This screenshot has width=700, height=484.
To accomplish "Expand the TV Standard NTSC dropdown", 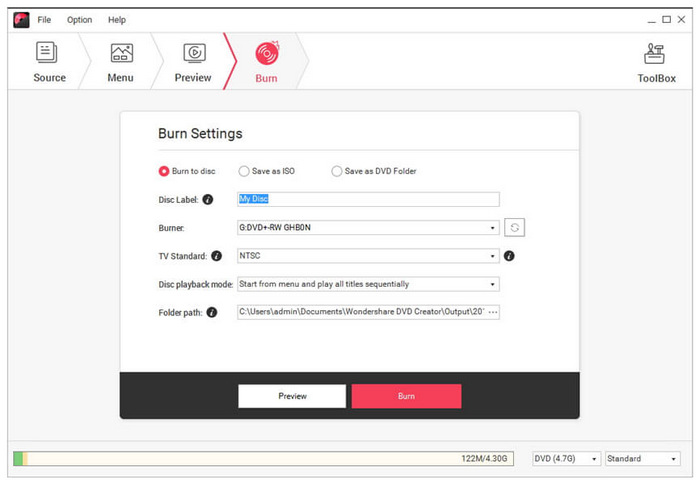I will pyautogui.click(x=368, y=256).
